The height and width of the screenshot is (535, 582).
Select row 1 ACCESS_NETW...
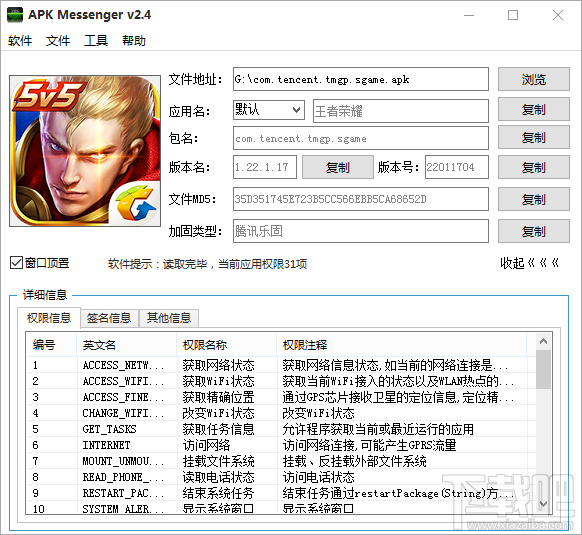click(281, 365)
